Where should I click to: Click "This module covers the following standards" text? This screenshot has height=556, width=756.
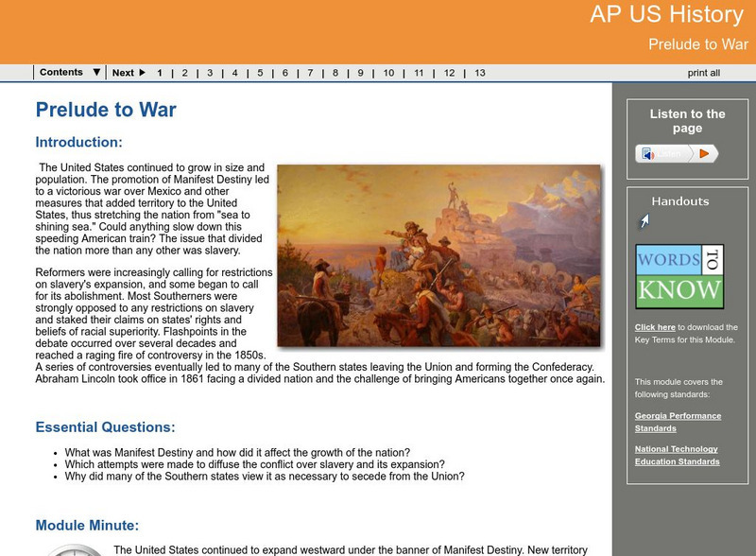coord(679,388)
